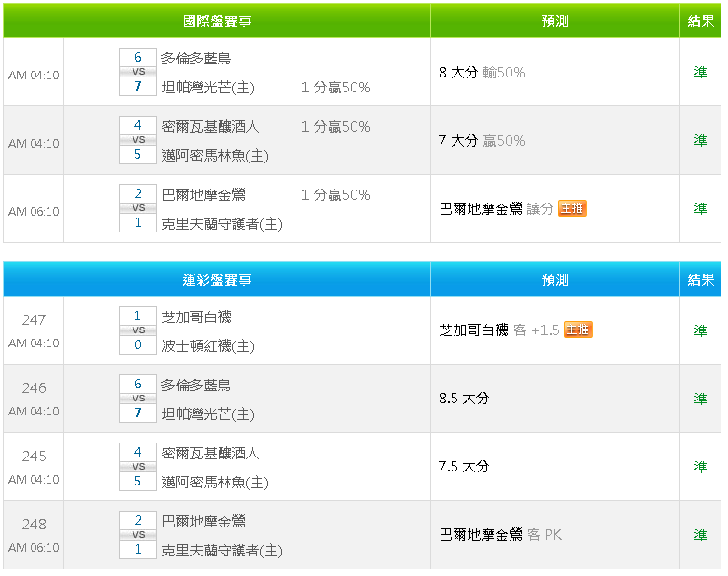728x576 pixels.
Task: Click 克里夫蘭守護者(主) in the 國際盤賽事 table
Action: coord(222,224)
